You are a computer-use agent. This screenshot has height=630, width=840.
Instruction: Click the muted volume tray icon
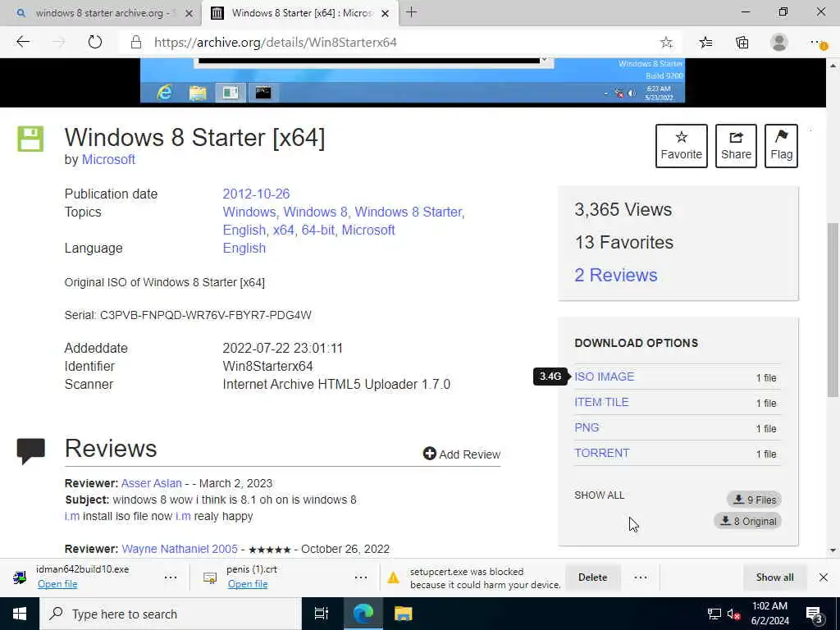(733, 614)
